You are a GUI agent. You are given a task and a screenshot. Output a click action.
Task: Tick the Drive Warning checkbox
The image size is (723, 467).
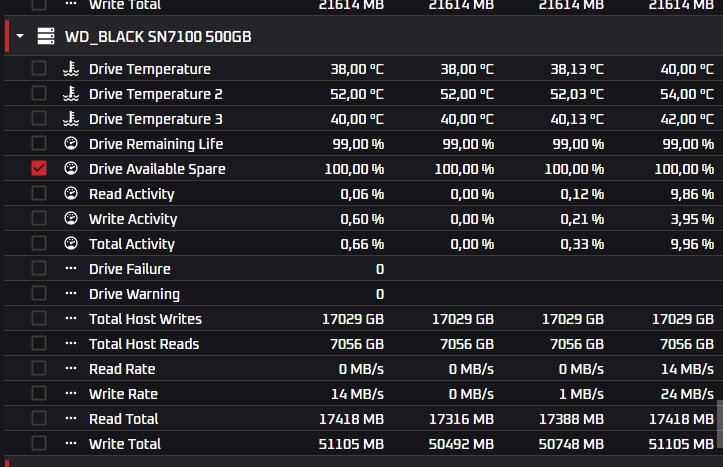pyautogui.click(x=39, y=293)
